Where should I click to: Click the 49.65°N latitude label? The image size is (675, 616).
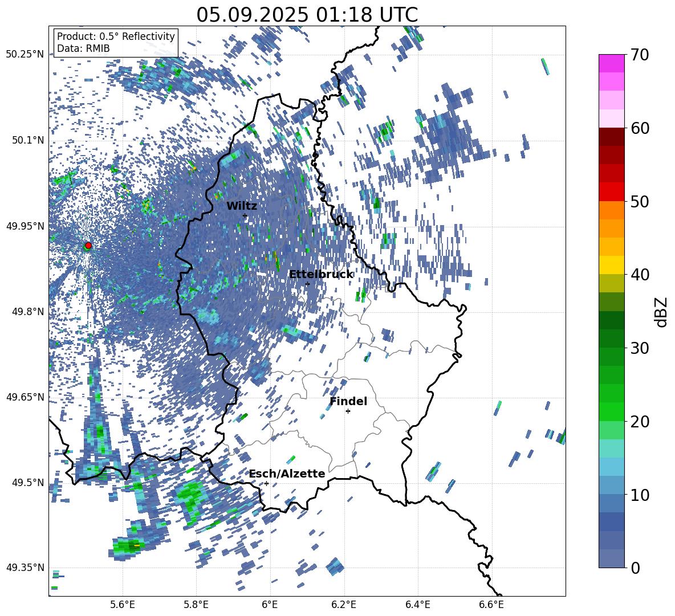click(25, 397)
